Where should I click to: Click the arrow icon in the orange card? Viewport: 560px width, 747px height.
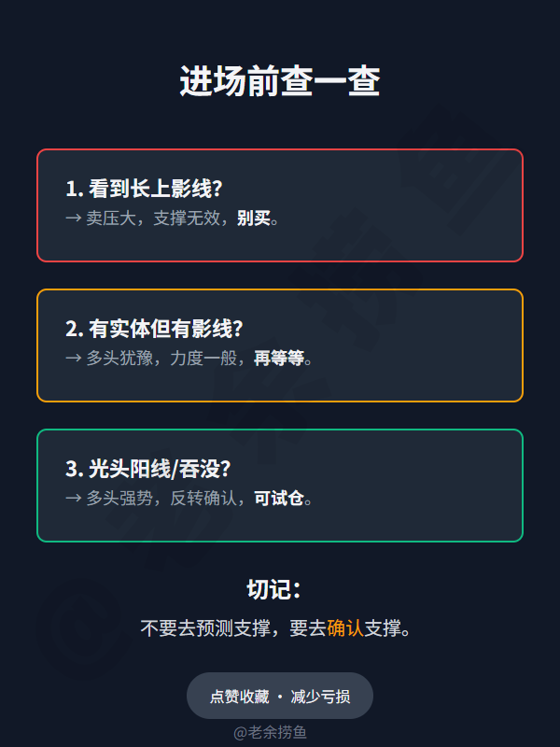point(74,359)
